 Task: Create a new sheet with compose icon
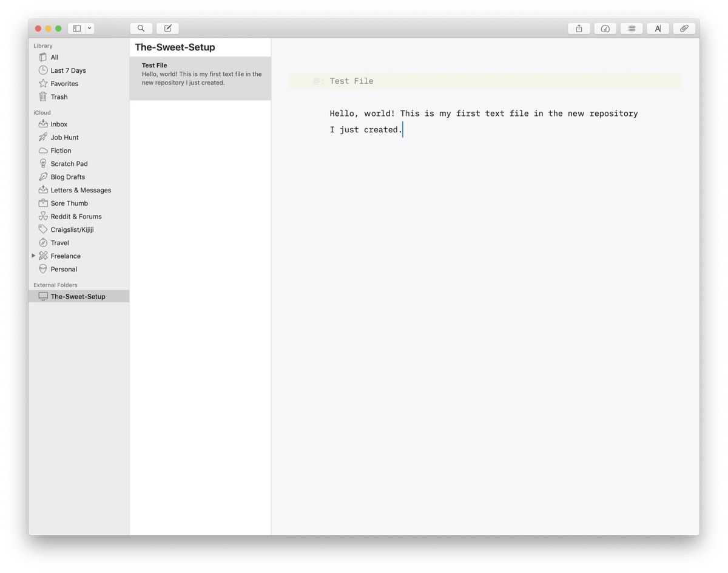(167, 29)
